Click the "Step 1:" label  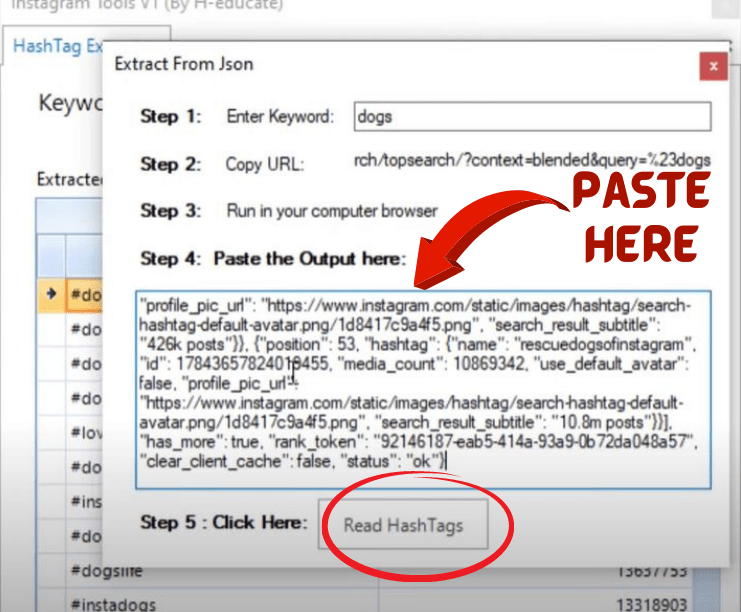(171, 116)
